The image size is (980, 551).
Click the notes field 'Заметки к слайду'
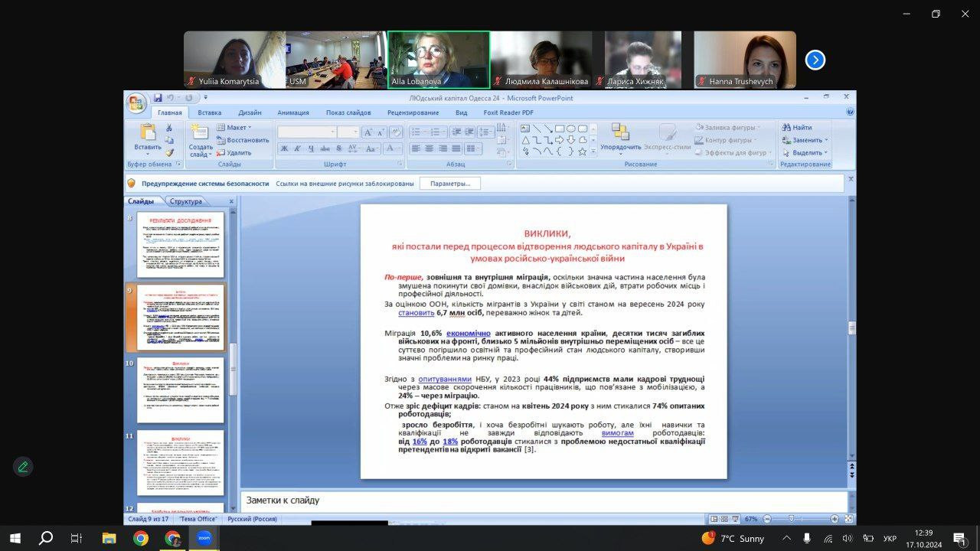(544, 500)
